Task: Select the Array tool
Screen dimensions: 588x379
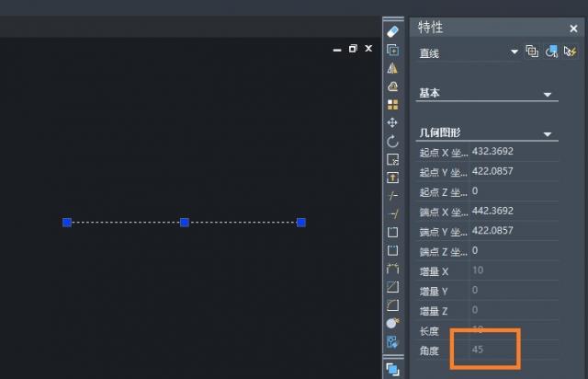Action: pyautogui.click(x=392, y=105)
